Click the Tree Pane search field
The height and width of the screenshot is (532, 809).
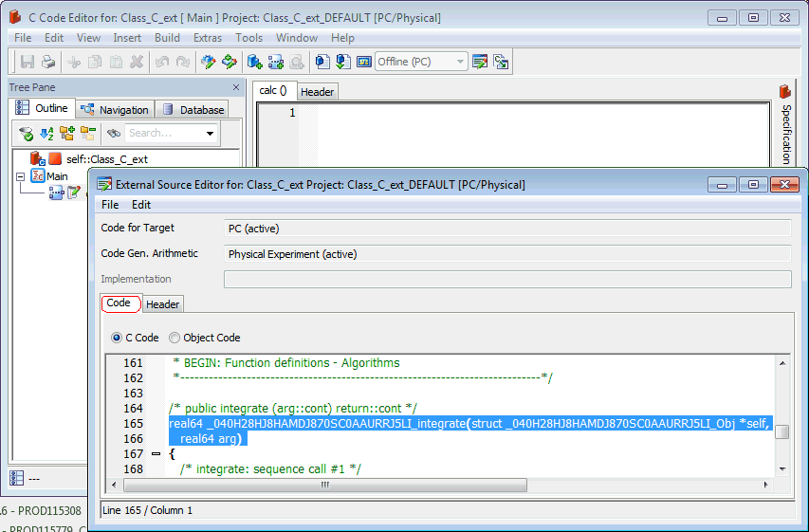[164, 133]
